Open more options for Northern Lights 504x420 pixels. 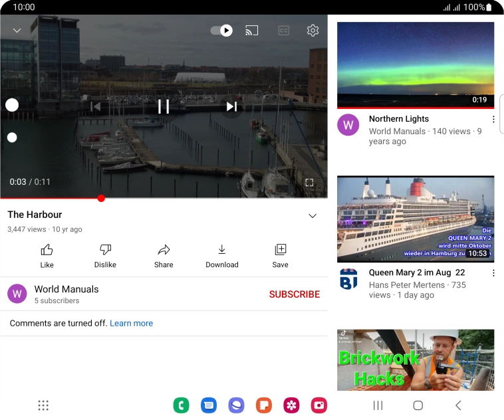pos(493,120)
